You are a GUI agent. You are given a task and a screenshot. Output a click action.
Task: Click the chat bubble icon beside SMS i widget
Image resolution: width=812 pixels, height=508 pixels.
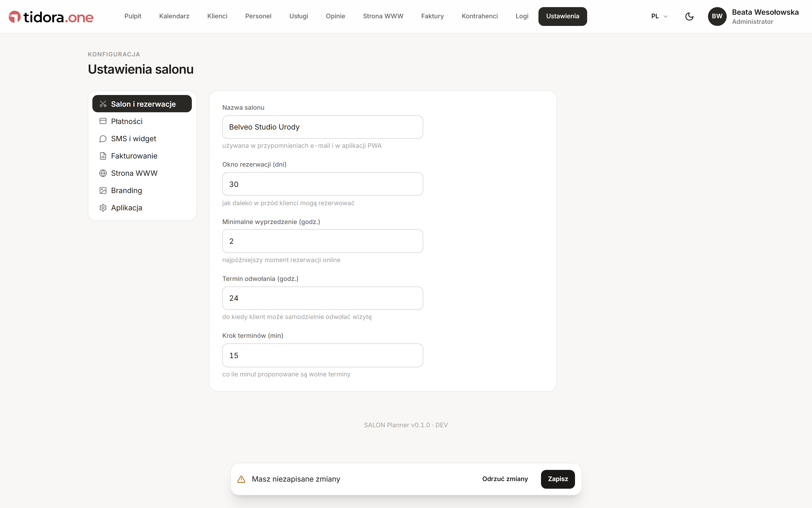coord(103,138)
